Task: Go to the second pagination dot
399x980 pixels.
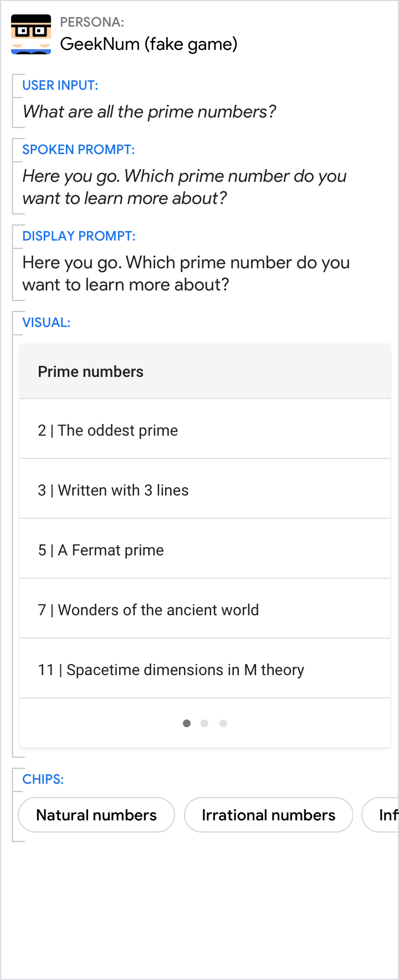Action: pyautogui.click(x=204, y=723)
